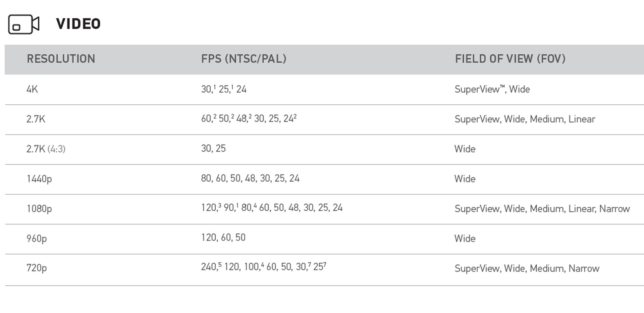Click the FIELD OF VIEW (FOV) header
Viewport: 644px width, 313px height.
(510, 59)
